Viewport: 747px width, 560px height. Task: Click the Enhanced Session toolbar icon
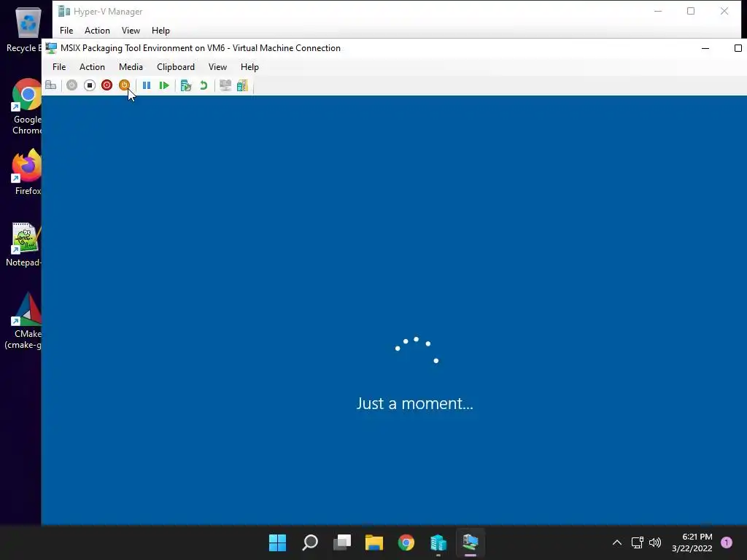[x=225, y=85]
